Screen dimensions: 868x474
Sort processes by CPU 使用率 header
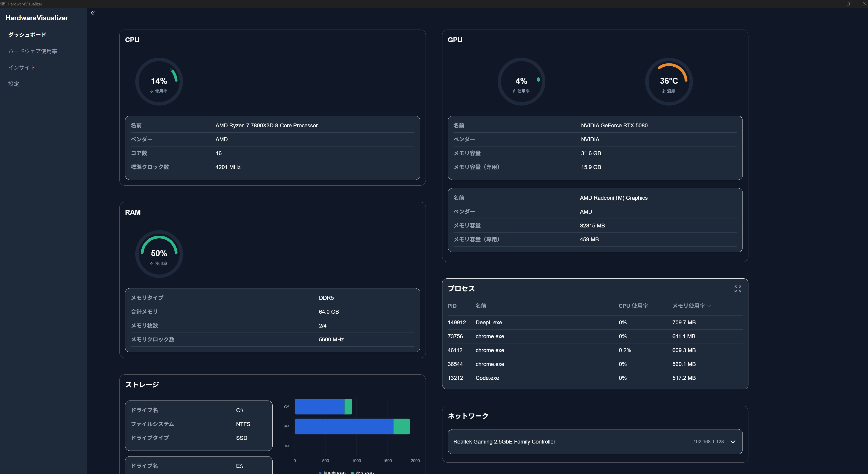click(x=633, y=306)
